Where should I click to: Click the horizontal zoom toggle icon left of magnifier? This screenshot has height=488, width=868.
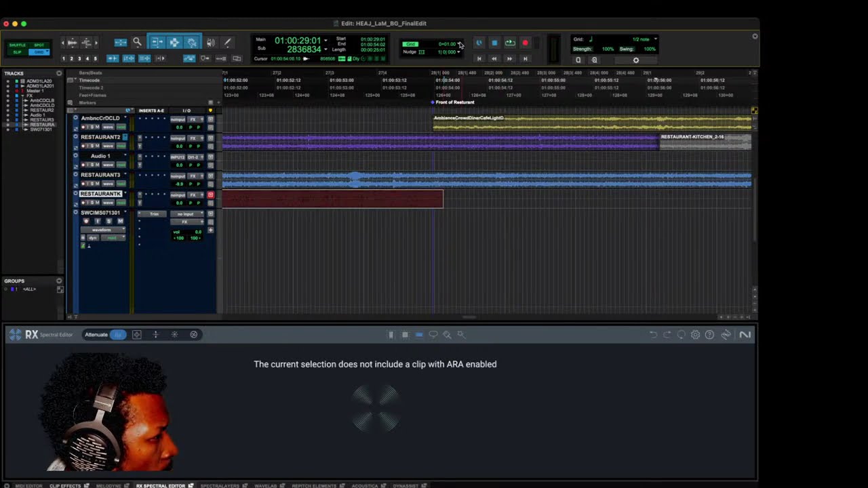[121, 42]
